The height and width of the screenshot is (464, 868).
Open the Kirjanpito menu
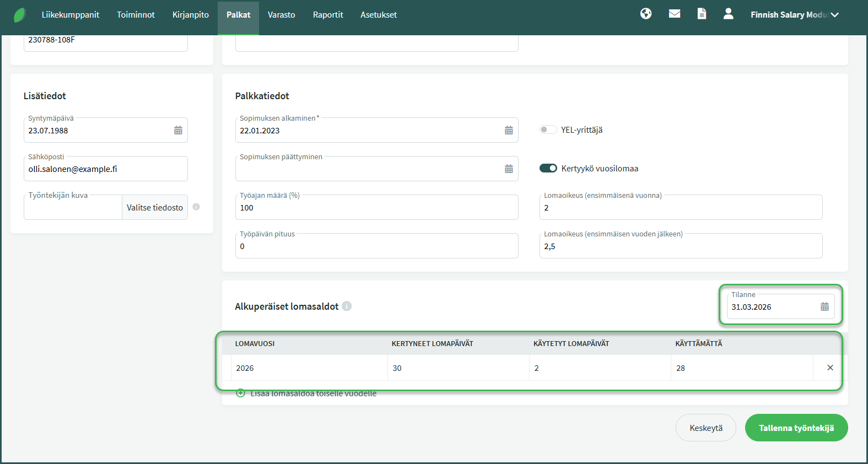(x=190, y=15)
